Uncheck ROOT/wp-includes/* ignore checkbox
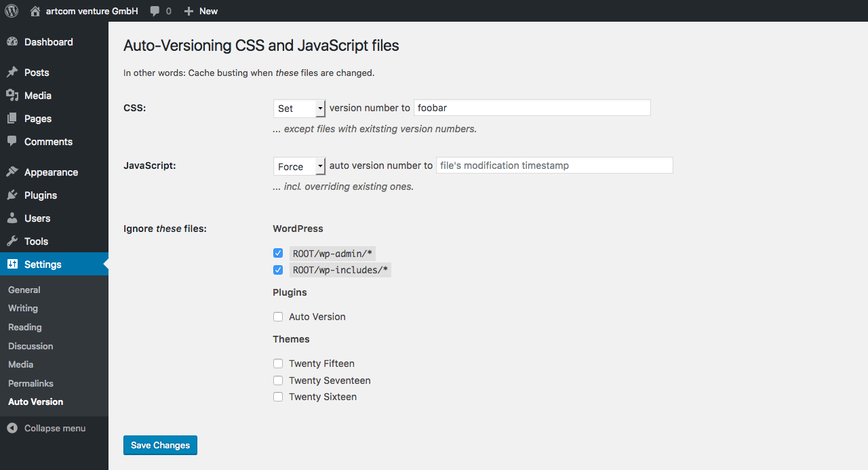 coord(278,270)
